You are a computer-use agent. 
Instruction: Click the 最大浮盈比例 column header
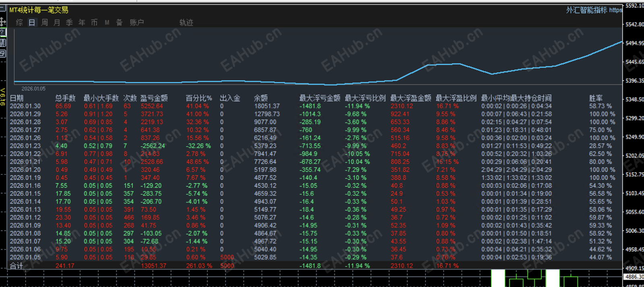click(456, 98)
